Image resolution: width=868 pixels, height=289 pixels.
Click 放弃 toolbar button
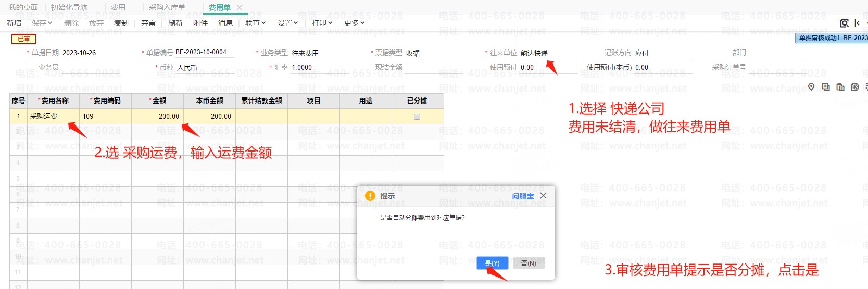96,23
